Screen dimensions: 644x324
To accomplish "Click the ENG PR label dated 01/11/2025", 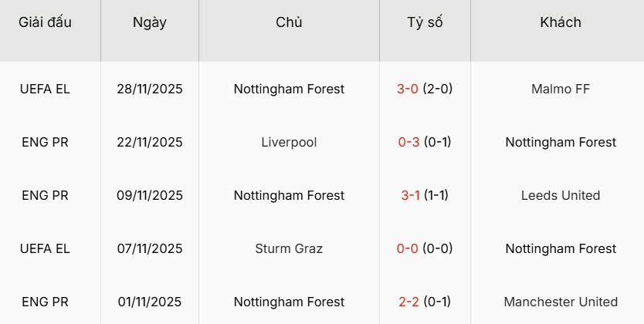I will coord(45,302).
